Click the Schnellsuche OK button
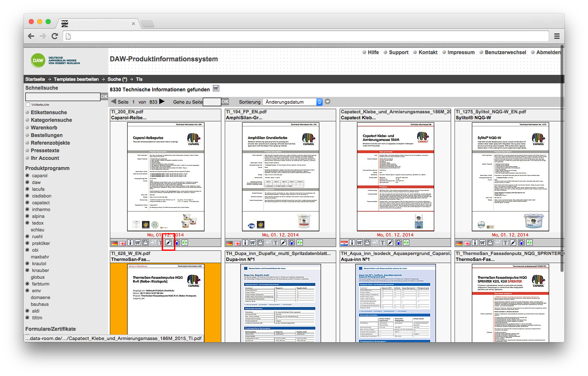The width and height of the screenshot is (588, 376). [x=104, y=97]
